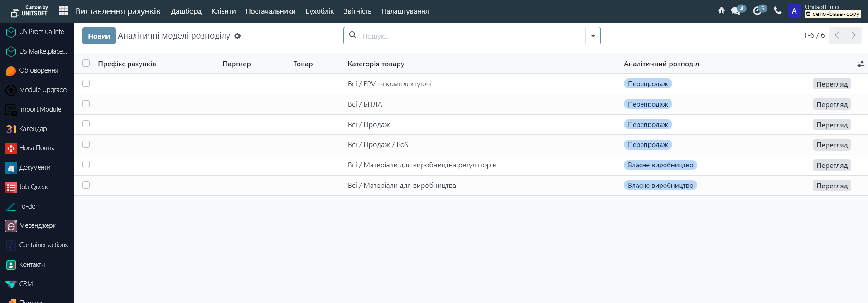
Task: Open activities clock icon
Action: click(757, 11)
